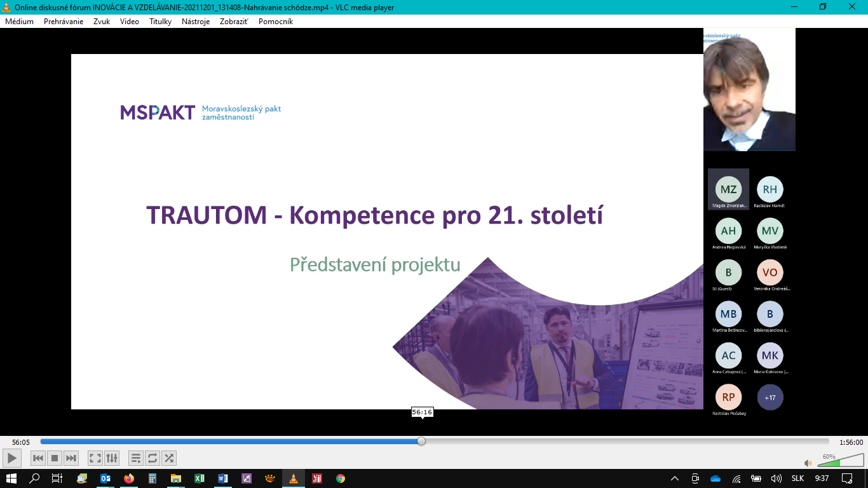Click total duration 1:56:00 label

851,442
